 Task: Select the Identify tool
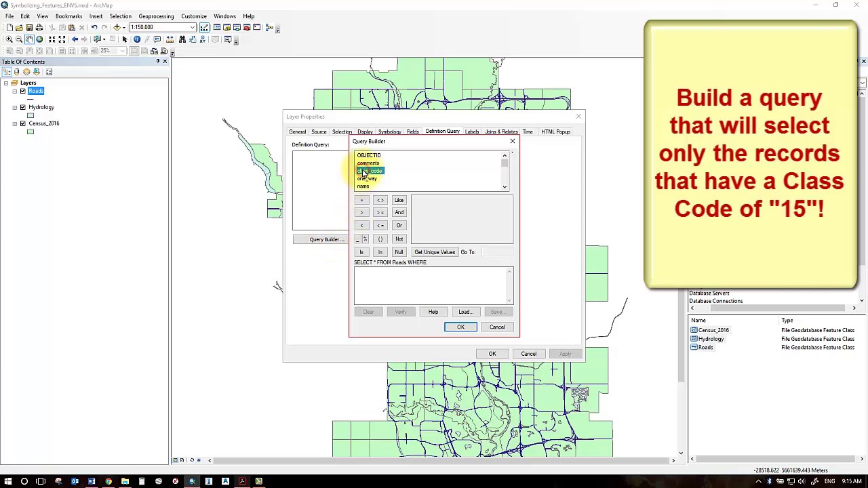click(x=137, y=39)
